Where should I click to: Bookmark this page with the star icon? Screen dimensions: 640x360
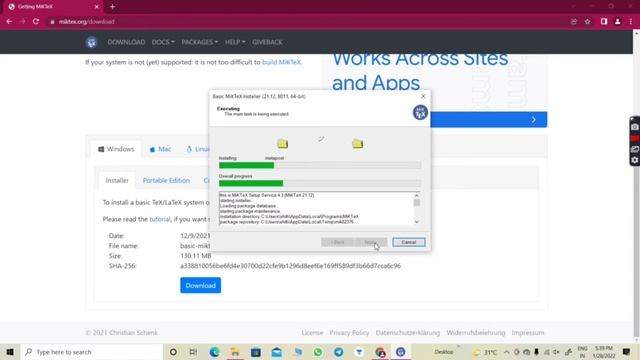coord(587,22)
